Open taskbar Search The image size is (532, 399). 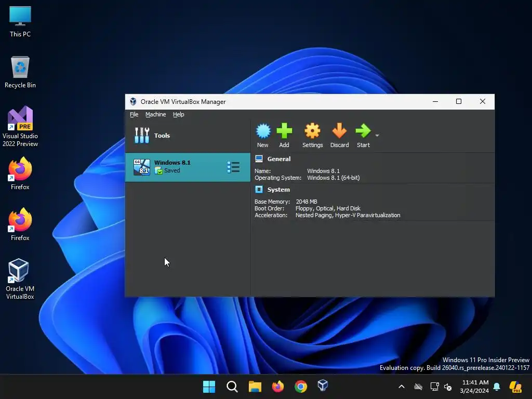coord(232,387)
